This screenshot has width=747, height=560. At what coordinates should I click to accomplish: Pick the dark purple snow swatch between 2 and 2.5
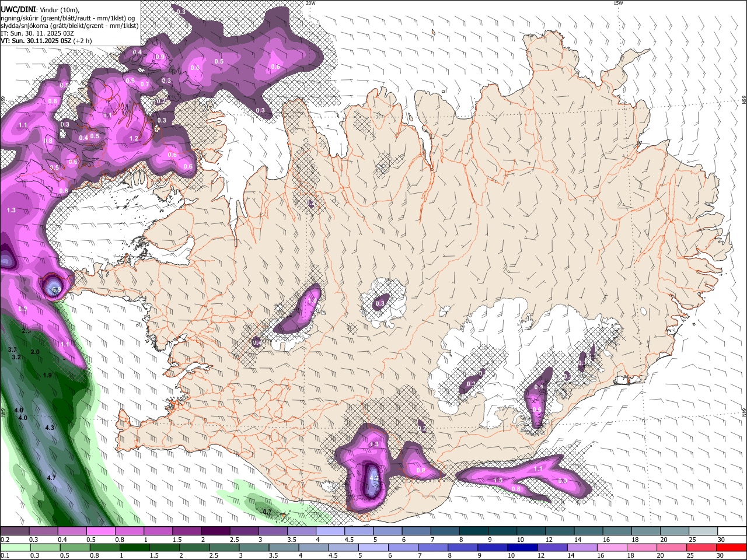click(x=215, y=531)
